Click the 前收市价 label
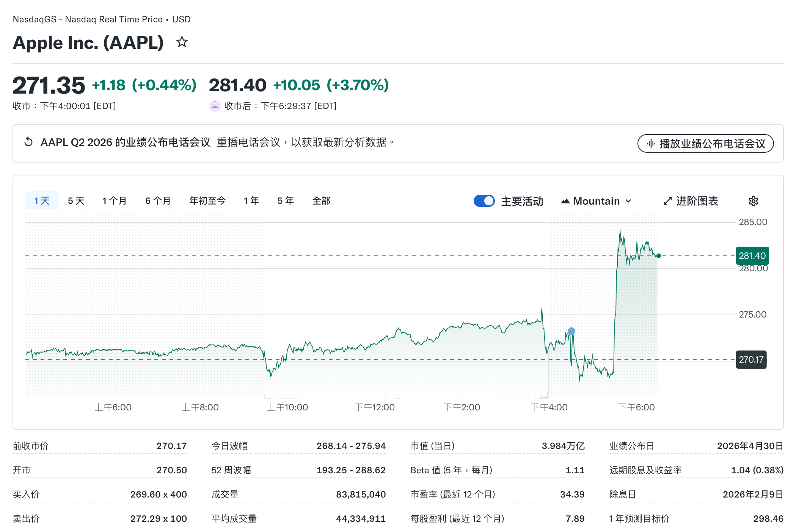This screenshot has width=788, height=532. 31,446
